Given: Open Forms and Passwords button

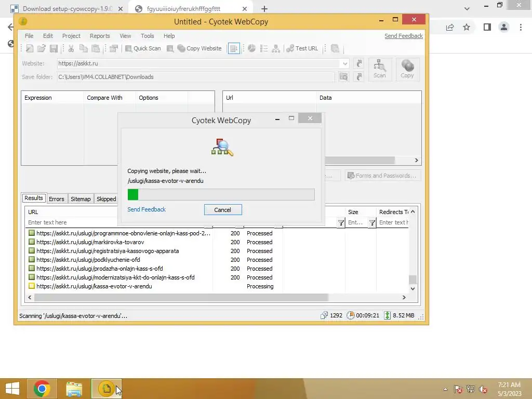Looking at the screenshot, I should coord(383,176).
